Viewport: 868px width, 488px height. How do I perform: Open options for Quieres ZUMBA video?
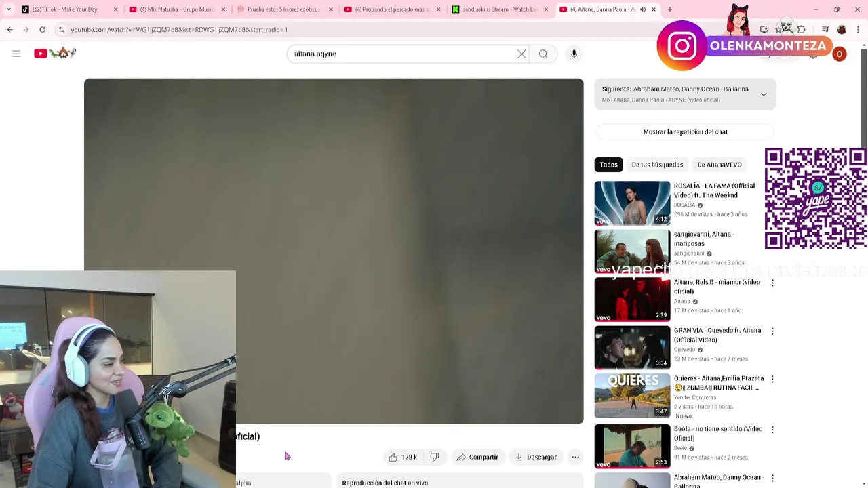click(x=772, y=380)
